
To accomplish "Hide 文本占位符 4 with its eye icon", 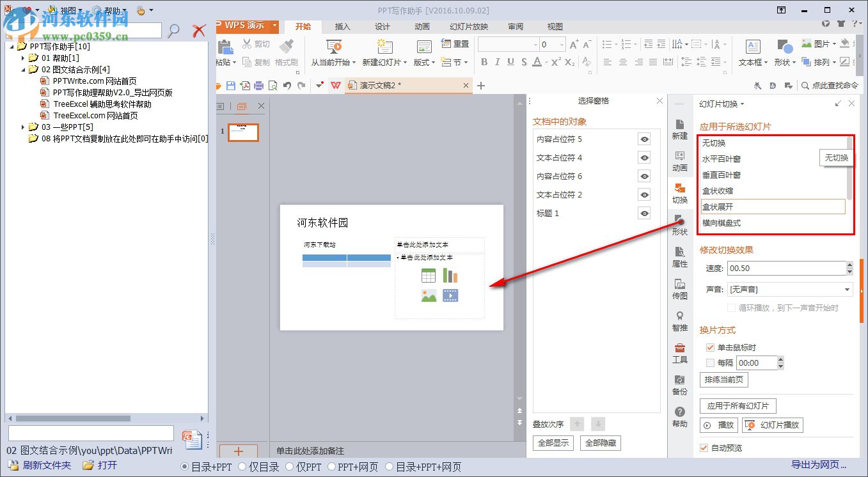I will coord(644,158).
